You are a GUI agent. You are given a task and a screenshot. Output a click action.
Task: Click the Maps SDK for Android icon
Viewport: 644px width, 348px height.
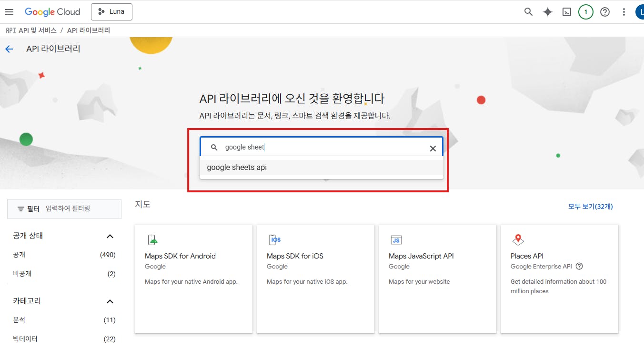(152, 239)
